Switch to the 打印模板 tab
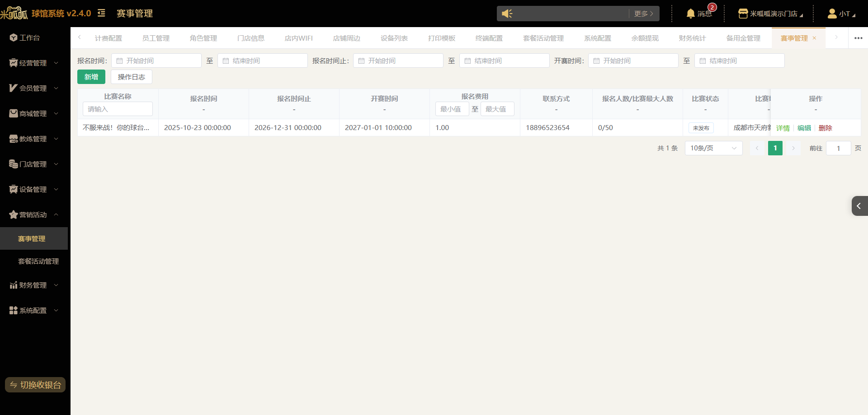 tap(442, 38)
